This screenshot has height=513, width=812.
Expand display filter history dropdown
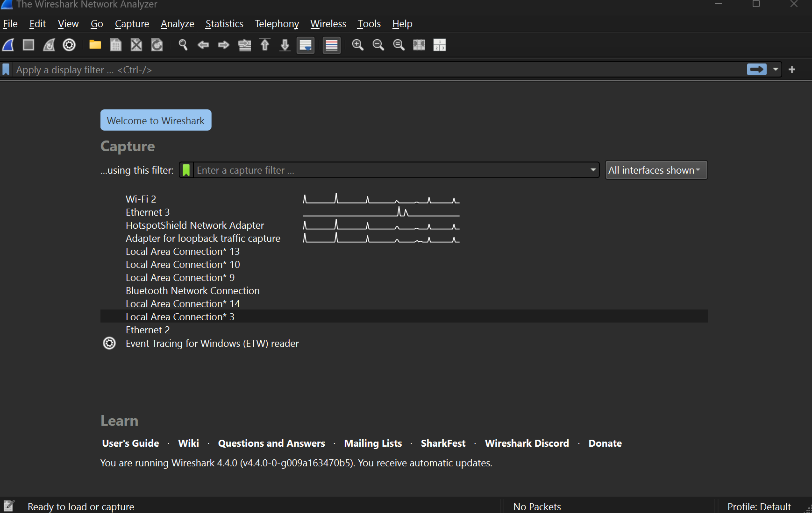776,70
